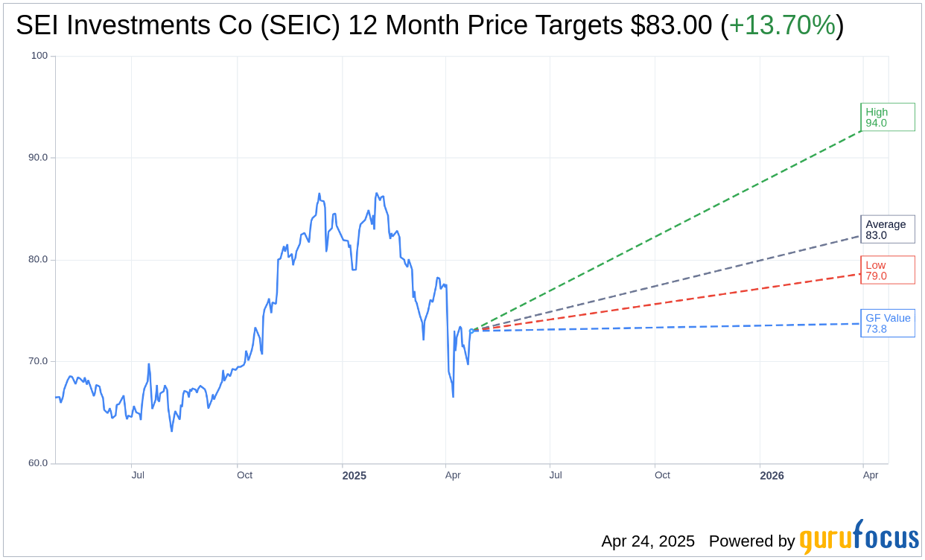Click the 80.0 value on the y-axis

[x=39, y=260]
